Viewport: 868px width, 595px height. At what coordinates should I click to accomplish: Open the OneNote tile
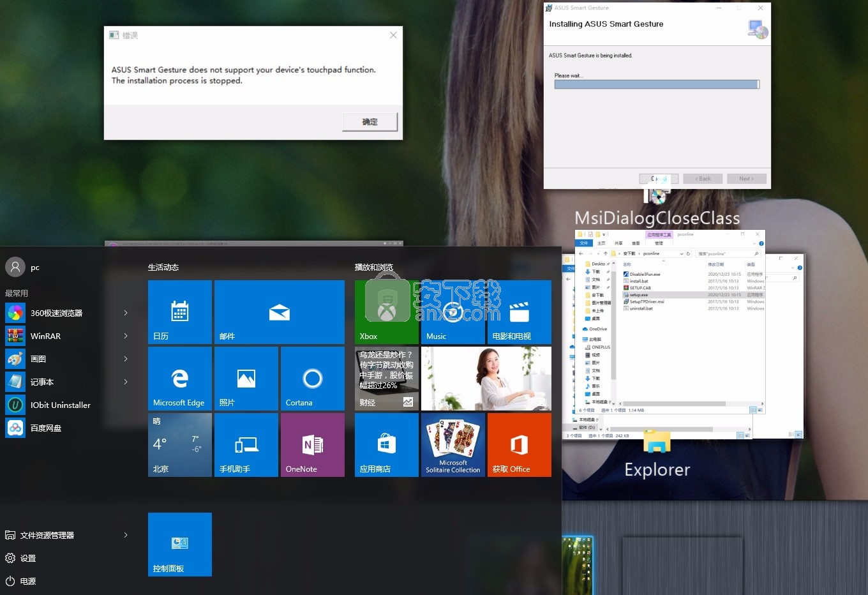tap(313, 445)
